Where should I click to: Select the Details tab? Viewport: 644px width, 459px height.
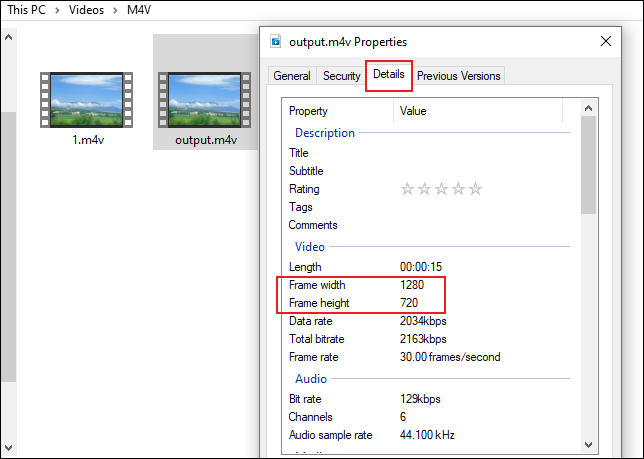(x=389, y=74)
